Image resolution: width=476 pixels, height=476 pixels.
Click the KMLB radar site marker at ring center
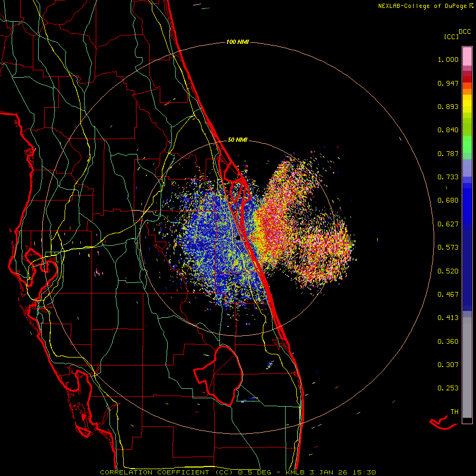(237, 239)
